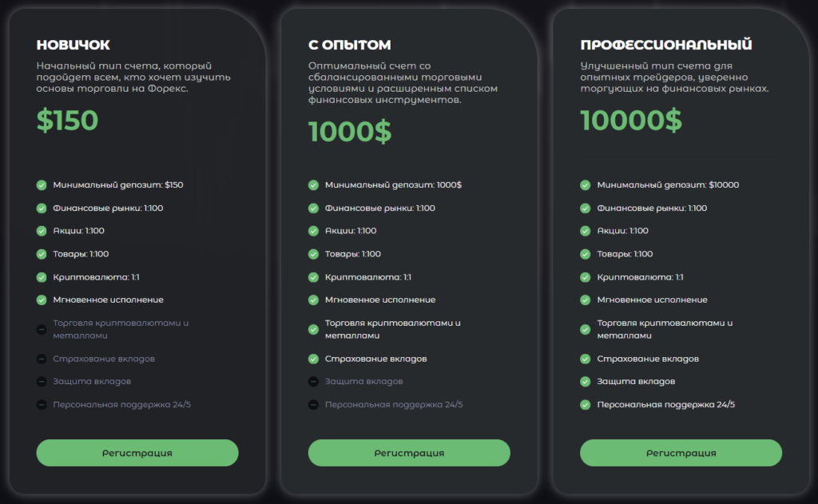The width and height of the screenshot is (818, 504).
Task: Click the 1000$ price in the middle card
Action: 350,131
